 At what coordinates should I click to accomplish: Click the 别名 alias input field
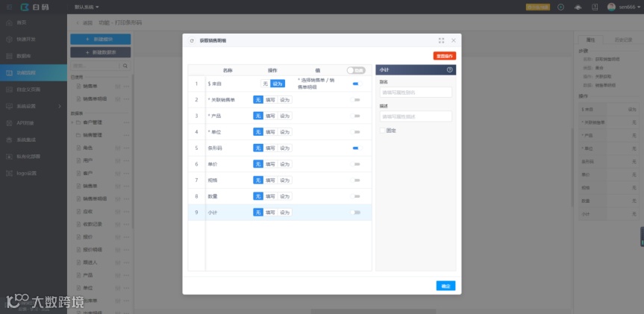point(416,92)
